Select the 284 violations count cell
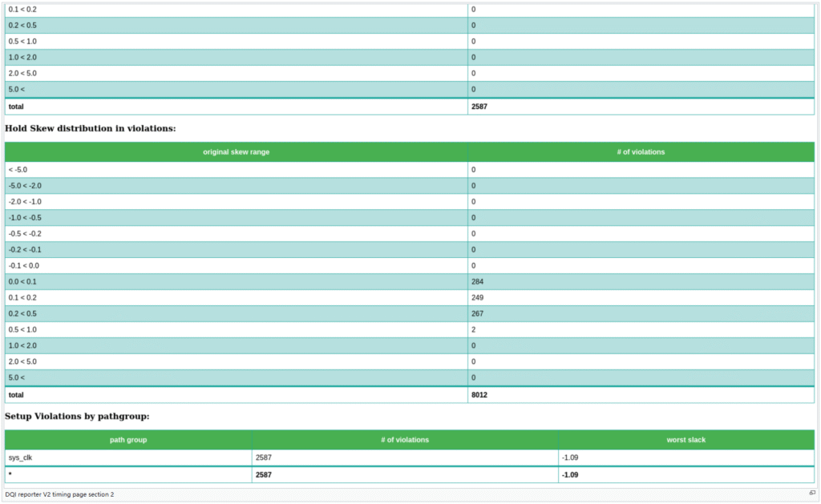821x504 pixels. [478, 282]
